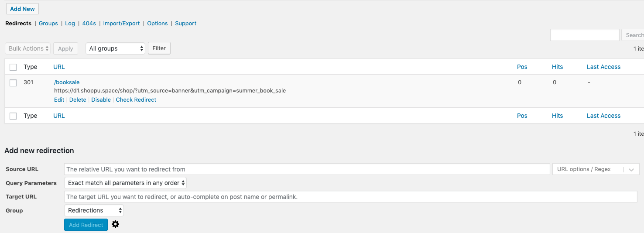This screenshot has width=644, height=233.
Task: Click the Add New button
Action: point(22,9)
